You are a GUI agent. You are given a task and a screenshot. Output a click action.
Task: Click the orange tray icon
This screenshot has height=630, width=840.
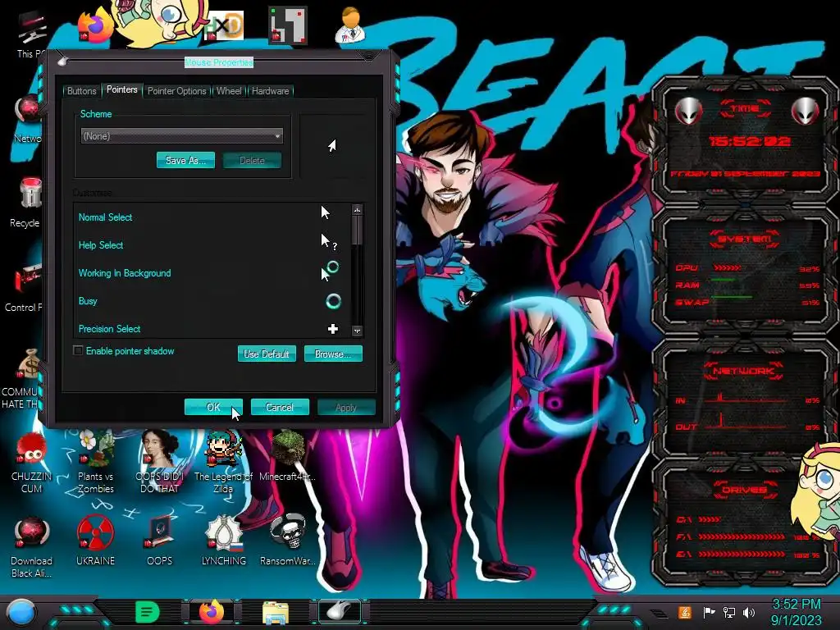tap(685, 612)
